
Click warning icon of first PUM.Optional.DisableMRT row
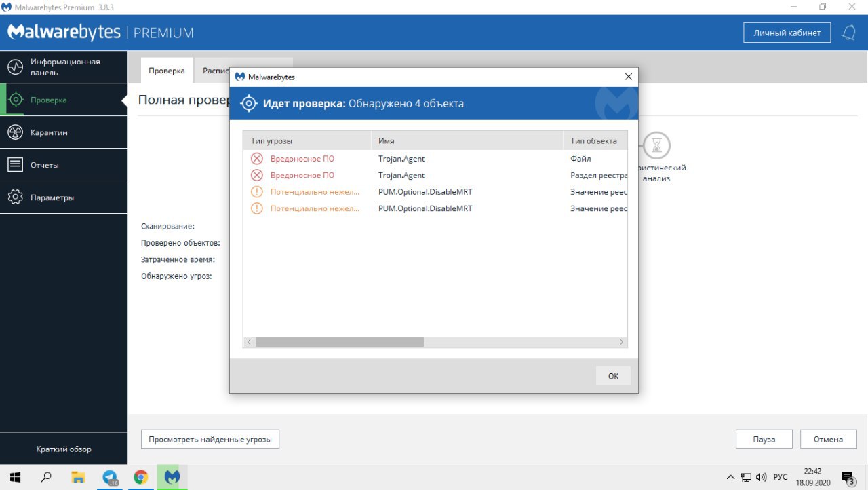click(257, 191)
